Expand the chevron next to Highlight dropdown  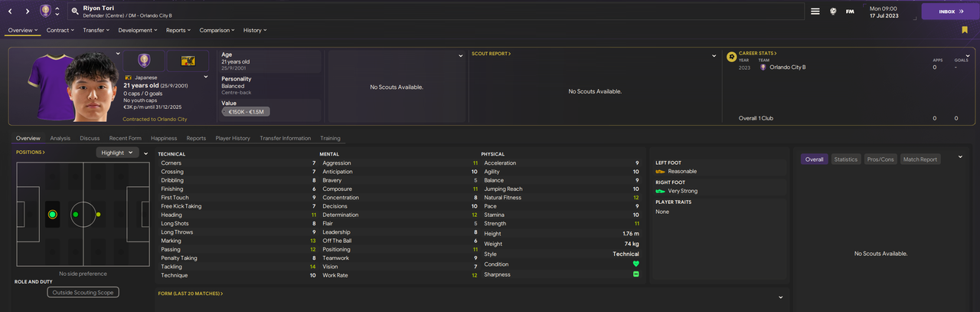tap(146, 153)
